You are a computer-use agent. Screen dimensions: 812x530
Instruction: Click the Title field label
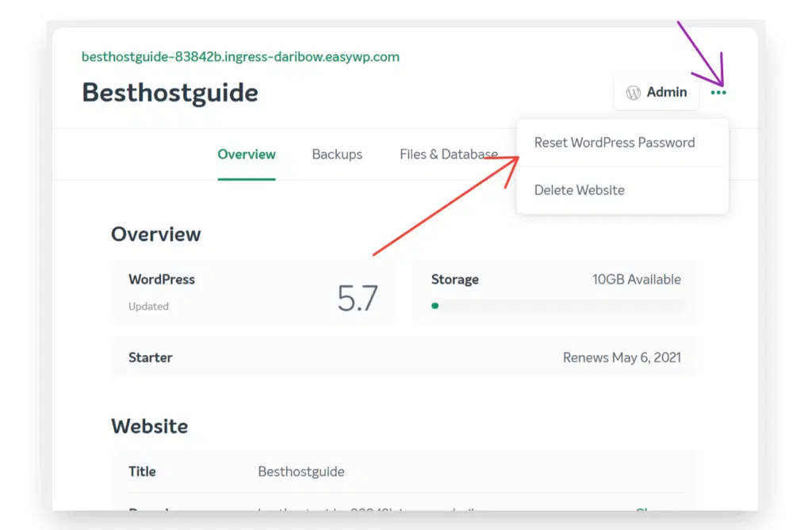pyautogui.click(x=142, y=471)
